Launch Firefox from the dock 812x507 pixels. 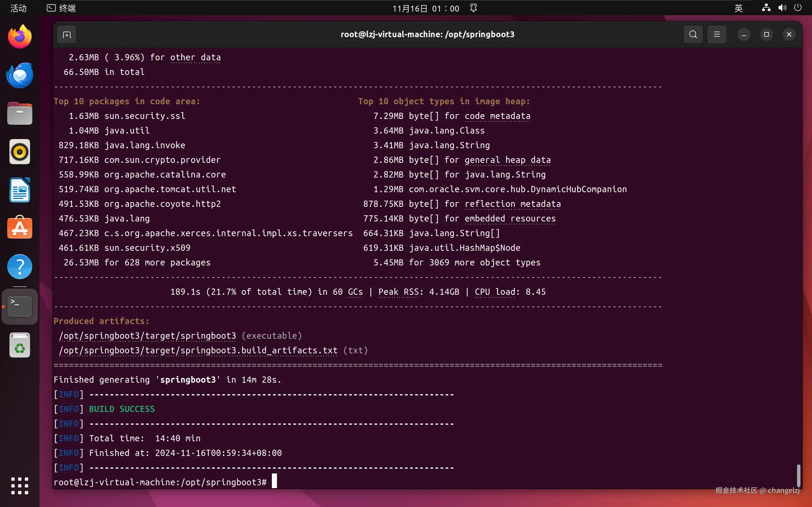click(x=20, y=37)
